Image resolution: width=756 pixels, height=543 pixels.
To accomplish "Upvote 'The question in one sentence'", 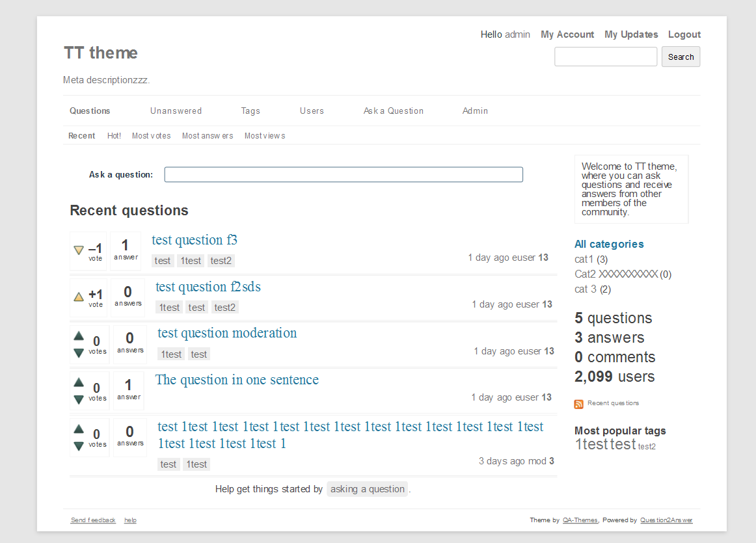I will [x=79, y=382].
